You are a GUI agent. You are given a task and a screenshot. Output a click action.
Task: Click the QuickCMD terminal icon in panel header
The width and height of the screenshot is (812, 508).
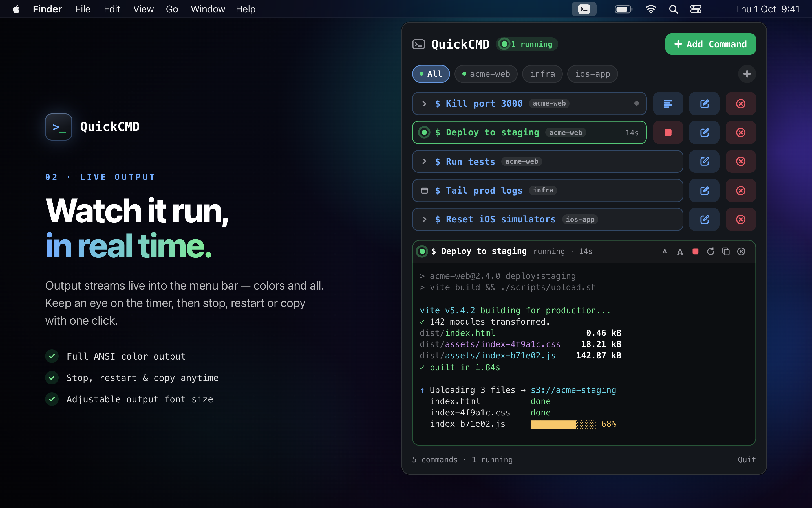tap(418, 44)
